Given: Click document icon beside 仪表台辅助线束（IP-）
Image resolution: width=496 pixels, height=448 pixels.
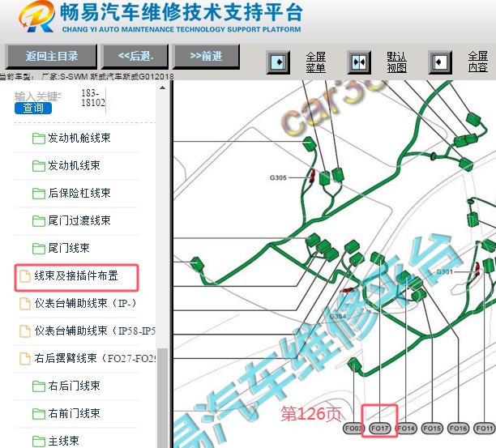Looking at the screenshot, I should pos(25,304).
